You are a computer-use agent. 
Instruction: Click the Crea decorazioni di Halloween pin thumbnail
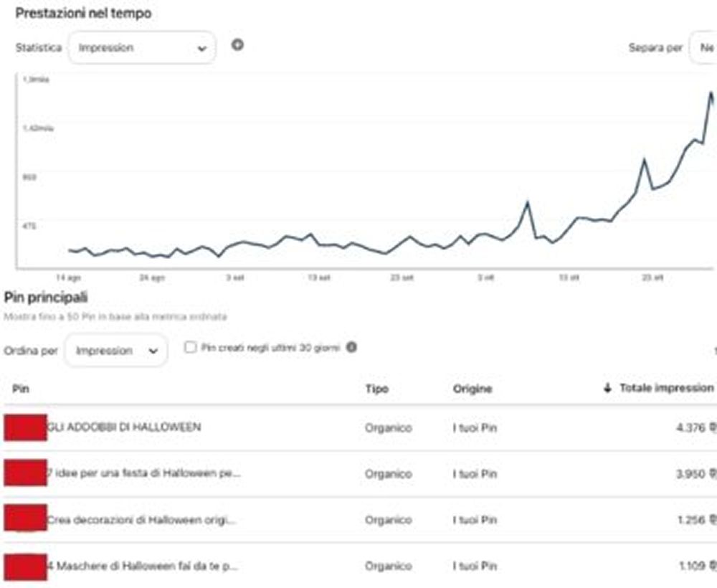click(x=25, y=518)
